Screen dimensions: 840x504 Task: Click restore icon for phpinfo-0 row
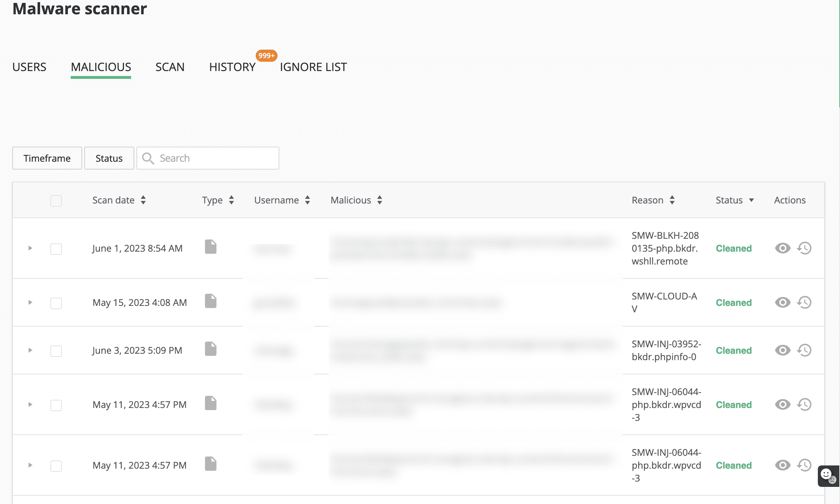click(x=804, y=350)
